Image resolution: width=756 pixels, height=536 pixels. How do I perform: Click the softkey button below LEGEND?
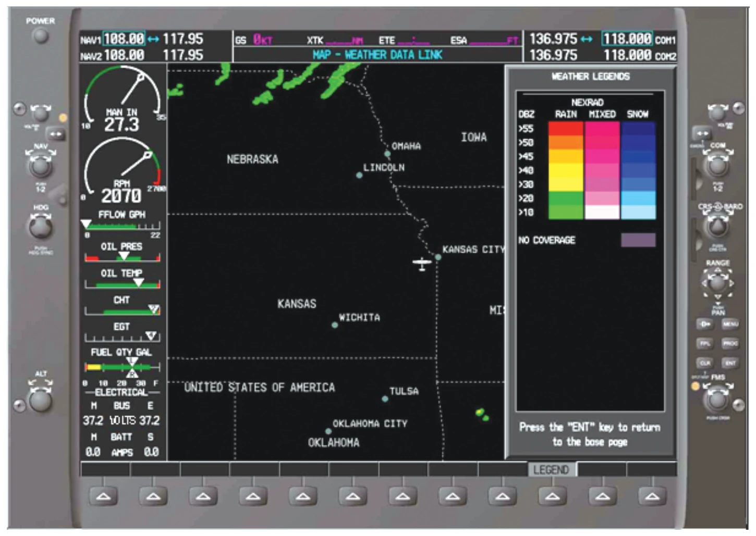pyautogui.click(x=552, y=496)
